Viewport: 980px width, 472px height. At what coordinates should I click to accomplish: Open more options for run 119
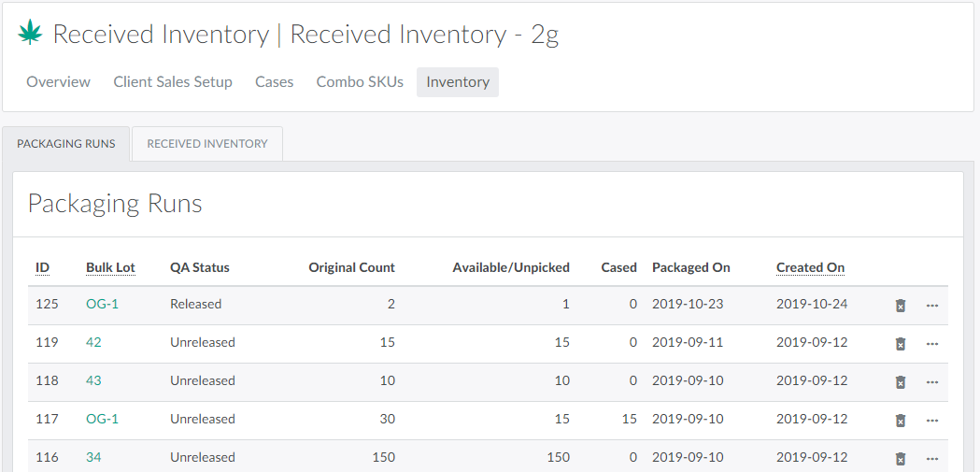pyautogui.click(x=932, y=344)
